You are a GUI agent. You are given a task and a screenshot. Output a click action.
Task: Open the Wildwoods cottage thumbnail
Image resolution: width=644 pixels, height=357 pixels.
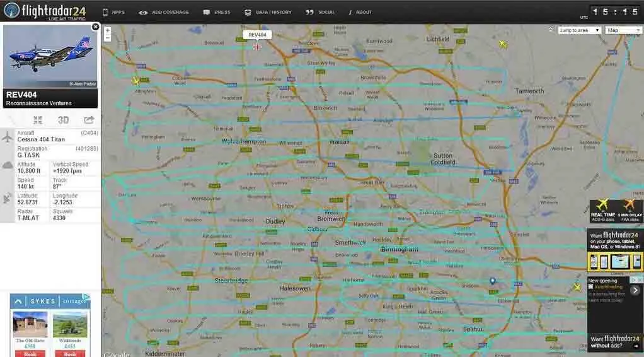[70, 324]
